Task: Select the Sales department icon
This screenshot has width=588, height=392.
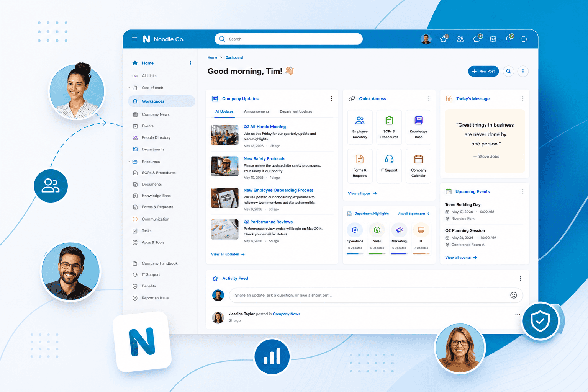Action: click(377, 230)
